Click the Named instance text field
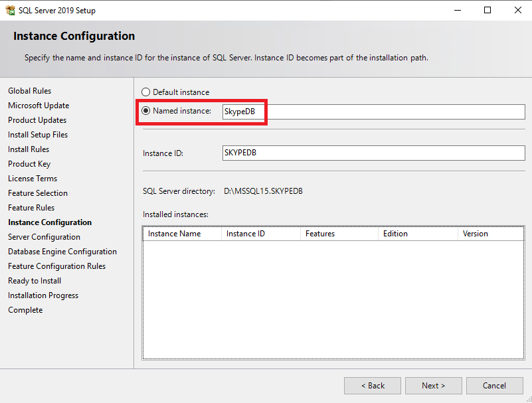Viewport: 532px width, 403px height. point(373,112)
